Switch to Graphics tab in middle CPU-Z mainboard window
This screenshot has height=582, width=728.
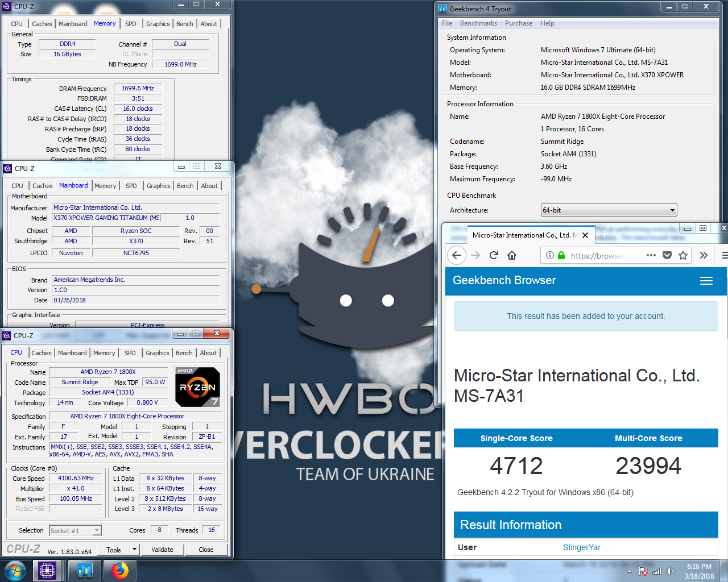pyautogui.click(x=159, y=186)
